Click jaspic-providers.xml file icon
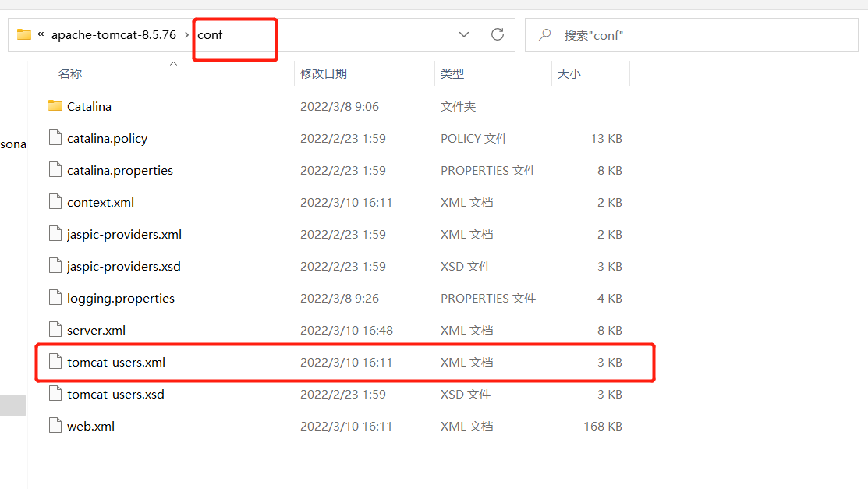Viewport: 868px width, 489px height. [55, 234]
